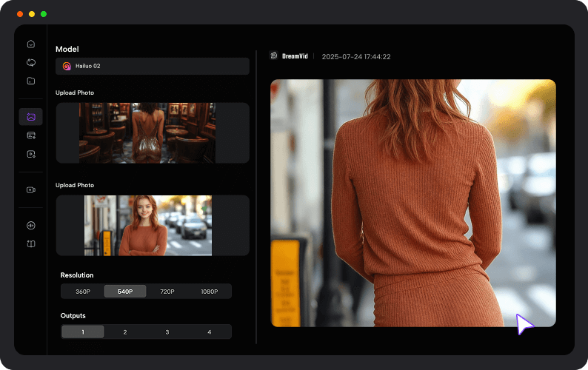This screenshot has height=370, width=588.
Task: Click the first uploaded photo of the bar
Action: tap(147, 132)
